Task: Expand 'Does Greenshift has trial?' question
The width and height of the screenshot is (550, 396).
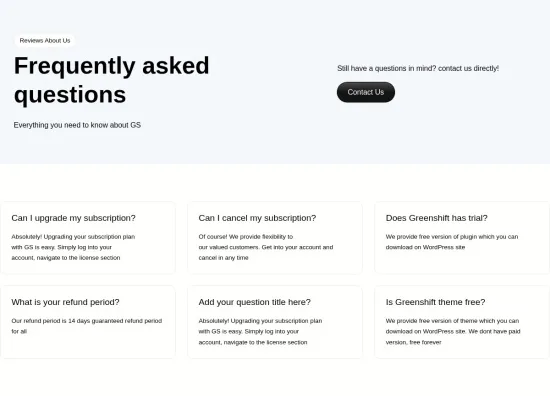Action: (436, 218)
